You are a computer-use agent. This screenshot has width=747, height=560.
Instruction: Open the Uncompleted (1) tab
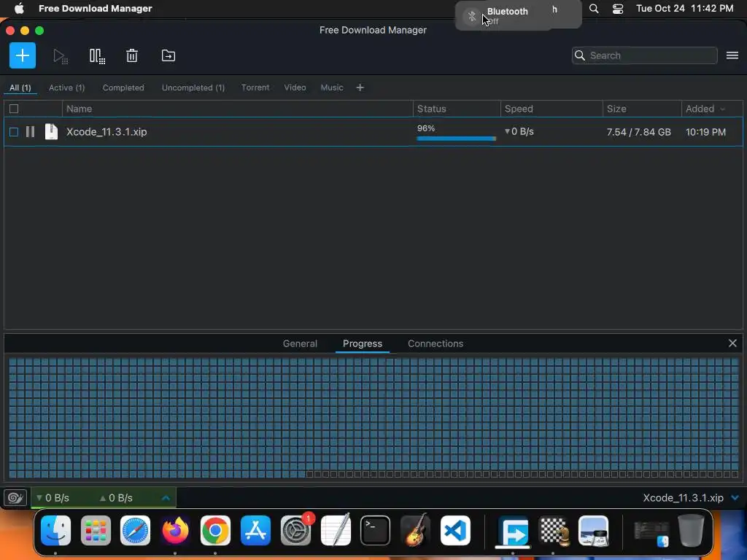coord(193,87)
